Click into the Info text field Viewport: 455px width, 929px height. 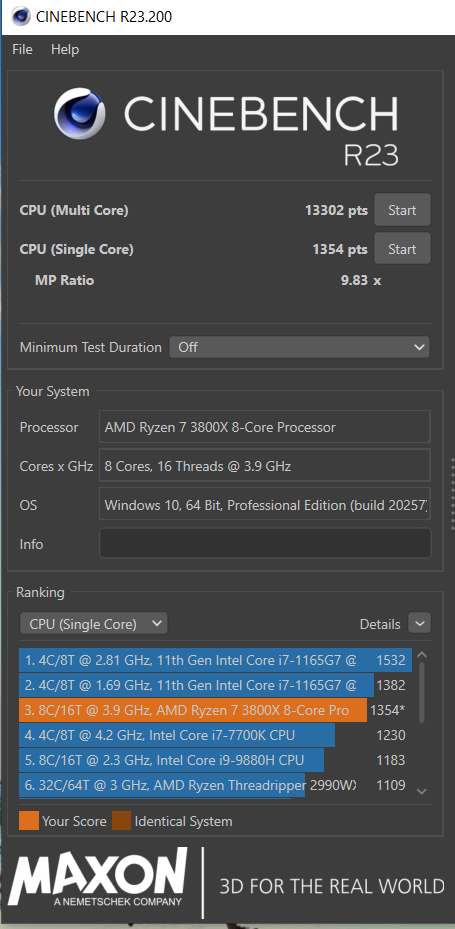pyautogui.click(x=265, y=543)
